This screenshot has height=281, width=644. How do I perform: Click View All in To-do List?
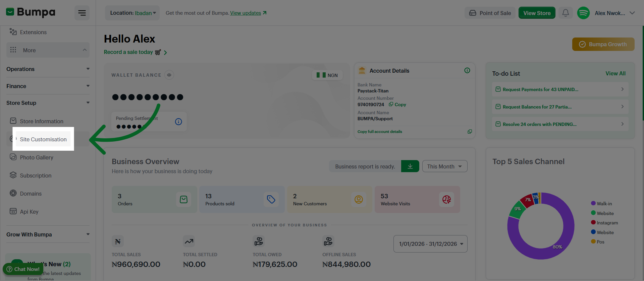(615, 73)
